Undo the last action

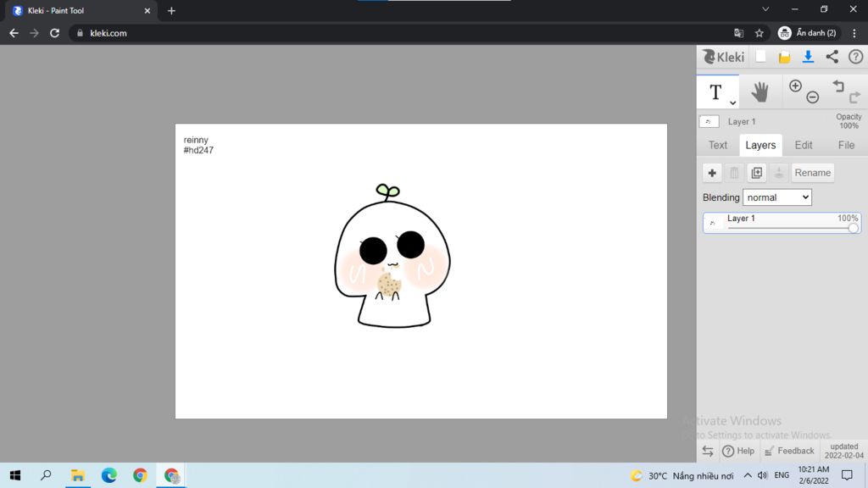(x=838, y=86)
